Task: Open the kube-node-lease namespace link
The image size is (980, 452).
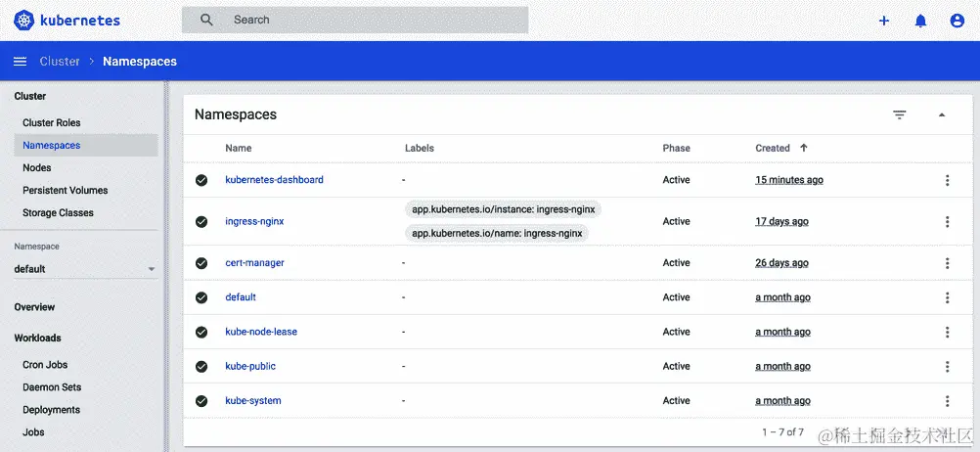Action: pos(261,332)
